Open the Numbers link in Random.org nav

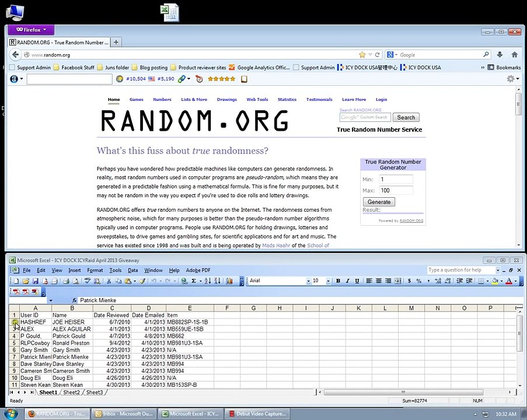pos(162,99)
